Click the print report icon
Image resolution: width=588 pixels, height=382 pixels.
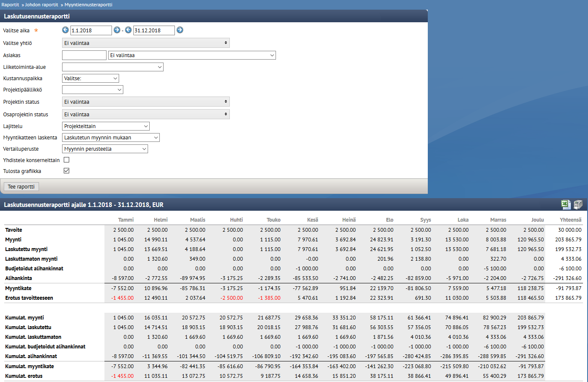pos(578,204)
